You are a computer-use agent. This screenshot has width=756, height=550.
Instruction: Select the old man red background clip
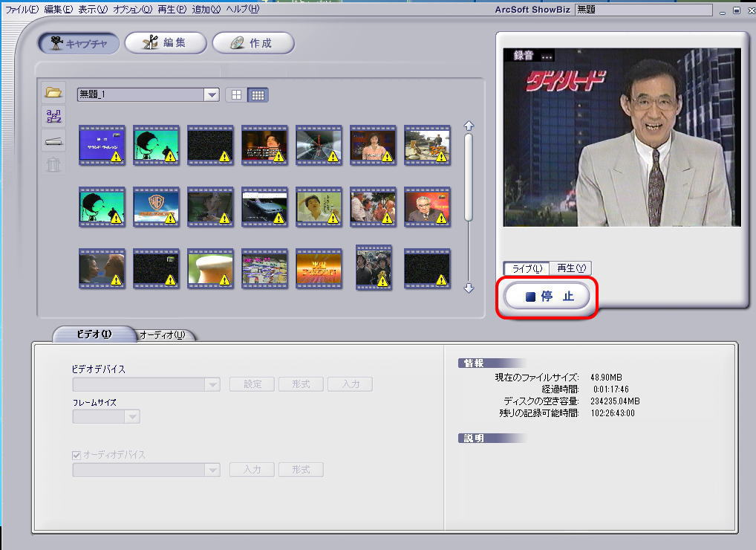427,207
